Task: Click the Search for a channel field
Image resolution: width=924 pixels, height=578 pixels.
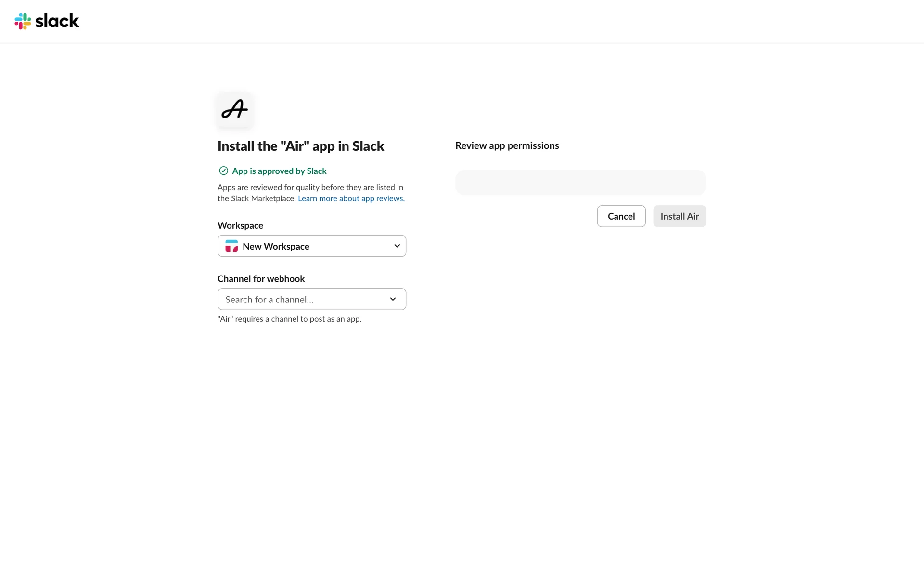Action: click(x=312, y=299)
